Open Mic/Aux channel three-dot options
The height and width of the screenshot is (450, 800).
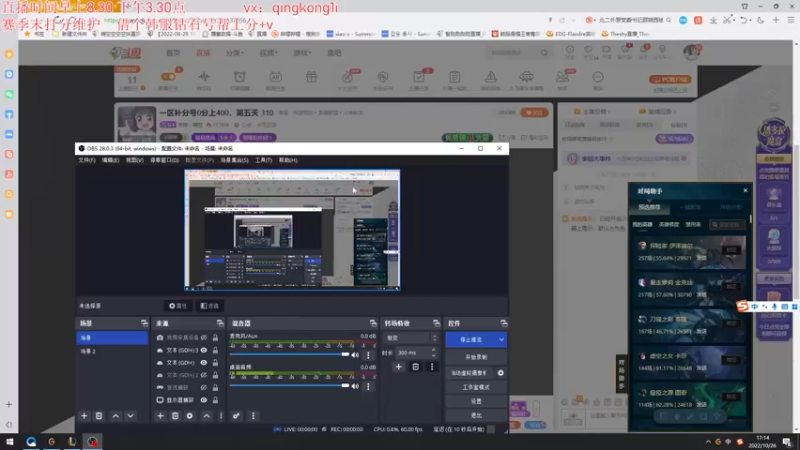point(368,355)
